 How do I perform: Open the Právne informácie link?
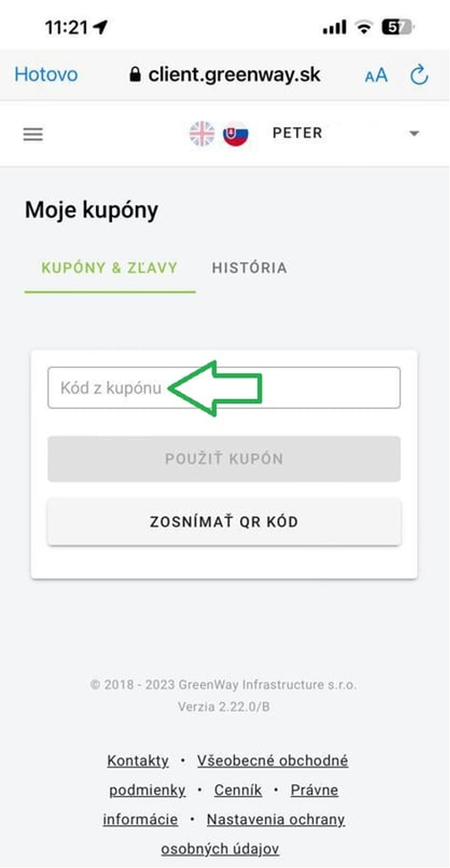pyautogui.click(x=314, y=790)
